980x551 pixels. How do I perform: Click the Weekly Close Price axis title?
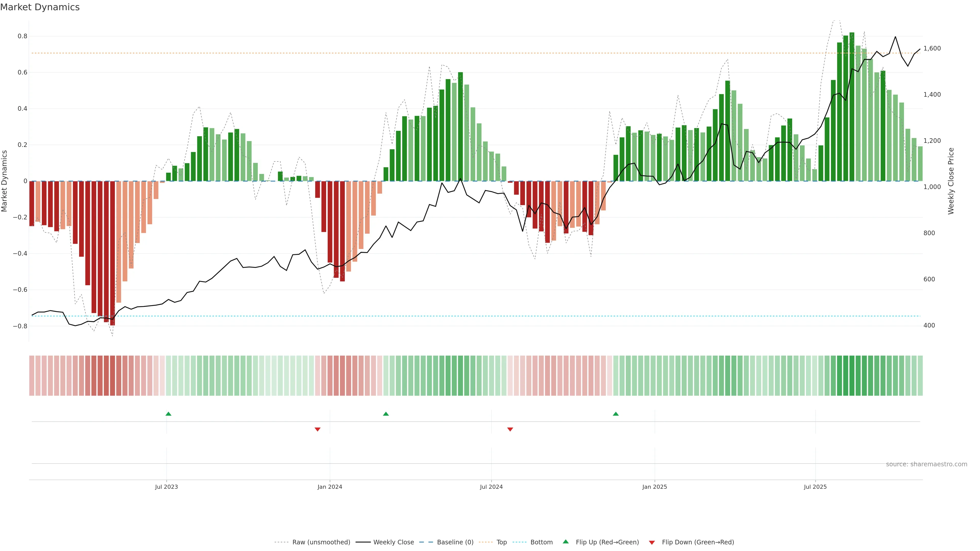coord(951,181)
